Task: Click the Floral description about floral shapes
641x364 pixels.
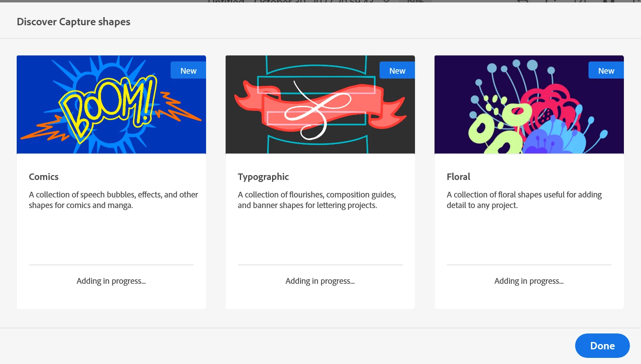Action: 524,200
